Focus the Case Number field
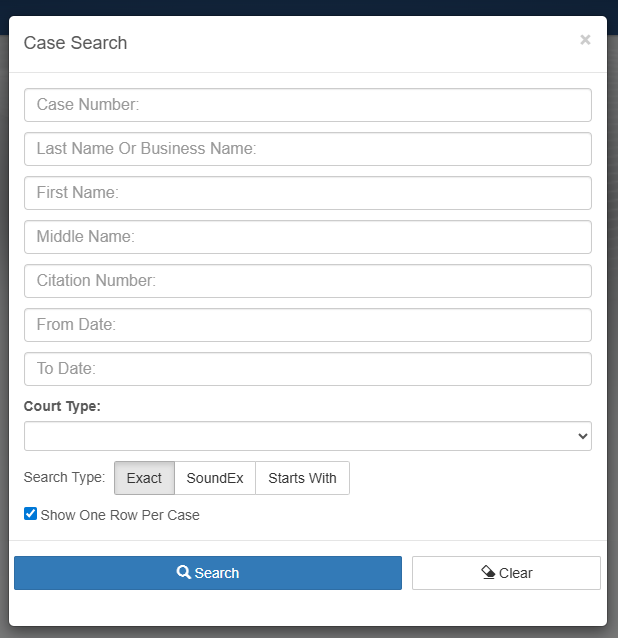The width and height of the screenshot is (618, 638). point(307,105)
